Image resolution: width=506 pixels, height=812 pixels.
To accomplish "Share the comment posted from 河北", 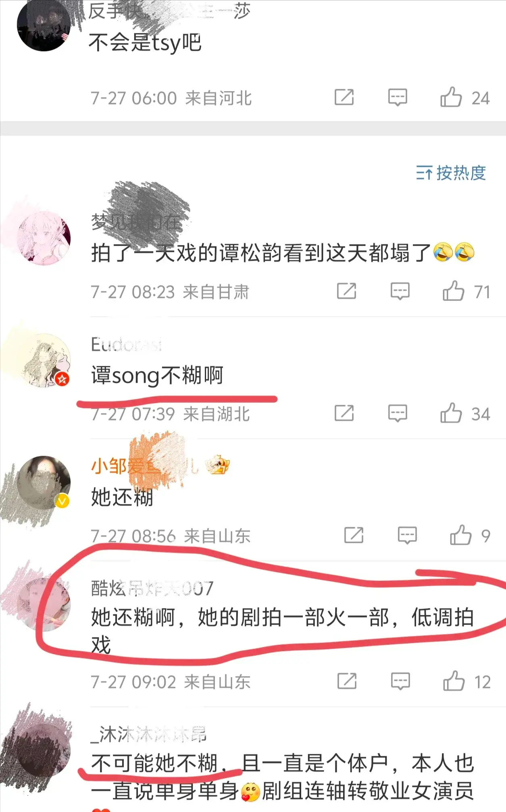I will (344, 98).
